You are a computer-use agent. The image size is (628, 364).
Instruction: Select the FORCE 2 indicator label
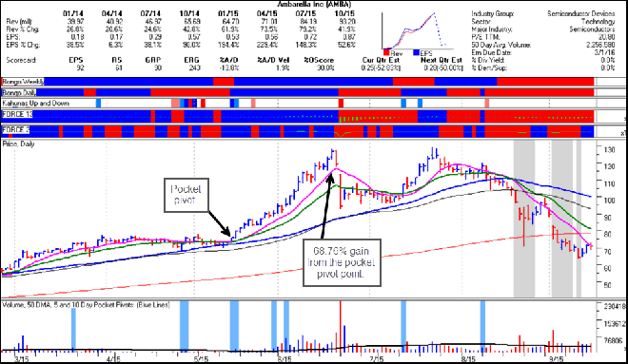[x=15, y=129]
